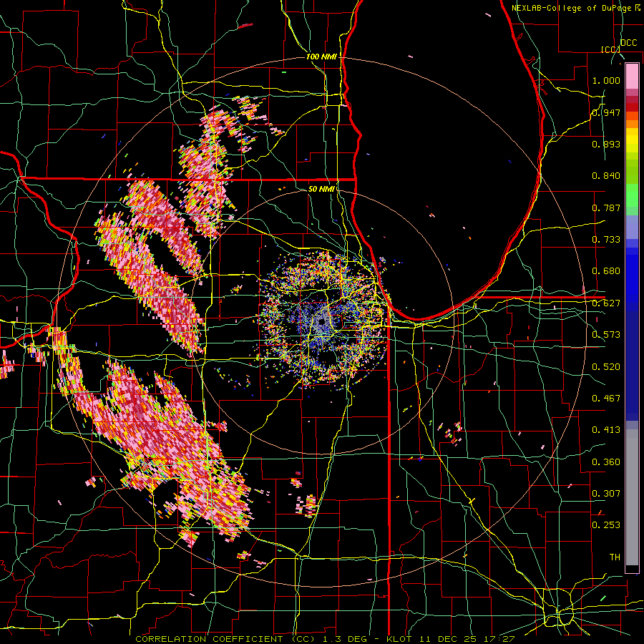The height and width of the screenshot is (644, 644).
Task: Click the 50 NMI range ring label
Action: tap(321, 190)
